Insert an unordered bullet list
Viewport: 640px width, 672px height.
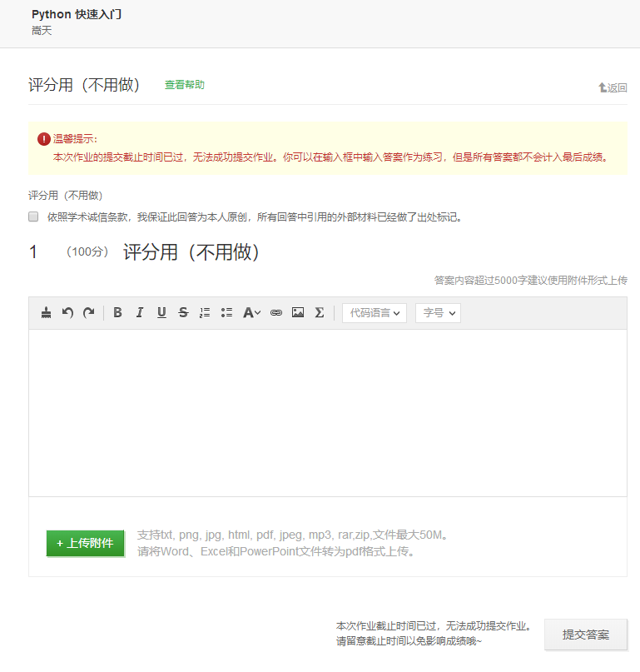click(x=226, y=313)
